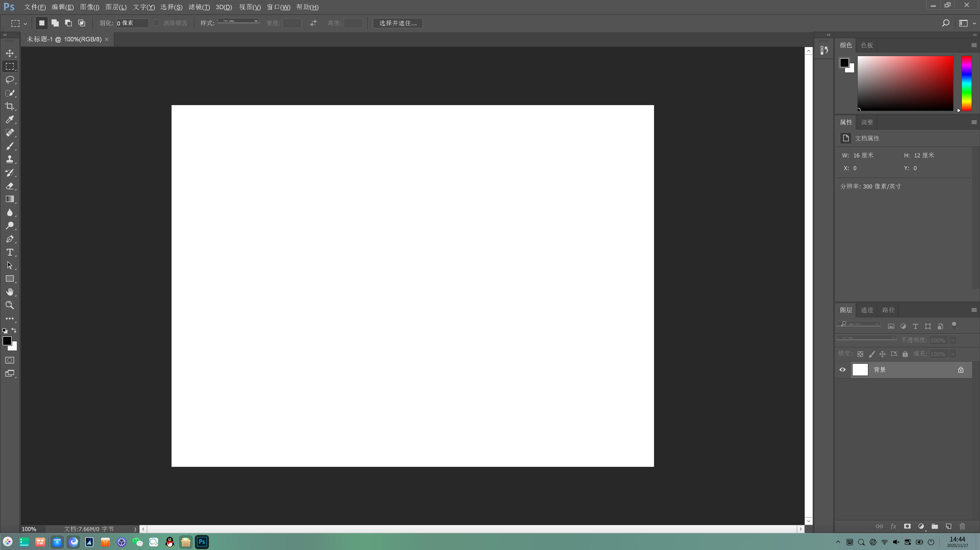Select the Hand tool
Image resolution: width=980 pixels, height=550 pixels.
pyautogui.click(x=10, y=292)
